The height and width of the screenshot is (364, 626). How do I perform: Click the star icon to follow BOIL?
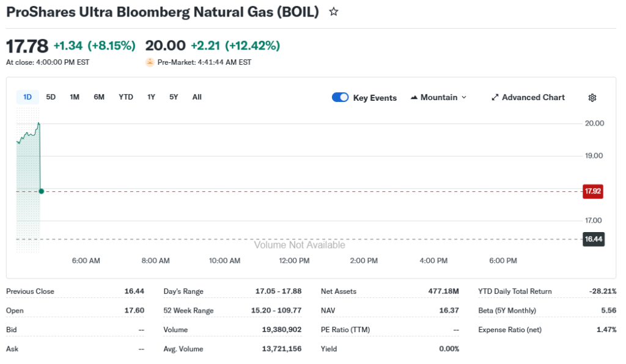pos(334,12)
